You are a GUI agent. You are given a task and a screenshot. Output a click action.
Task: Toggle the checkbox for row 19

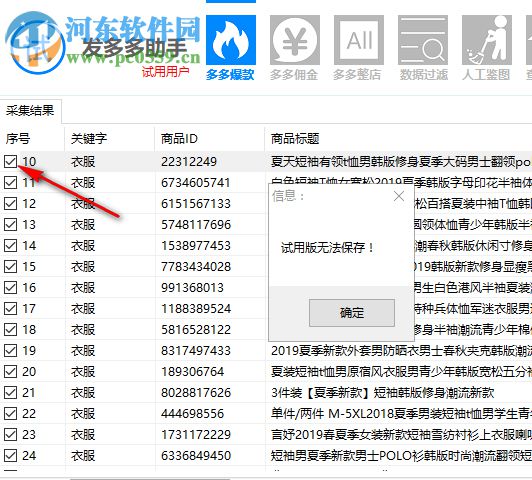click(x=11, y=350)
